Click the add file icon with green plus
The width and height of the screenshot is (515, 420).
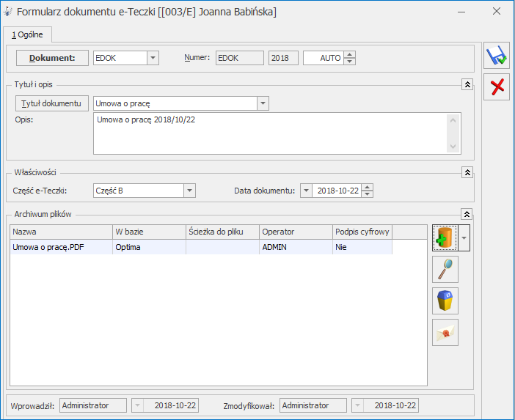coord(445,239)
